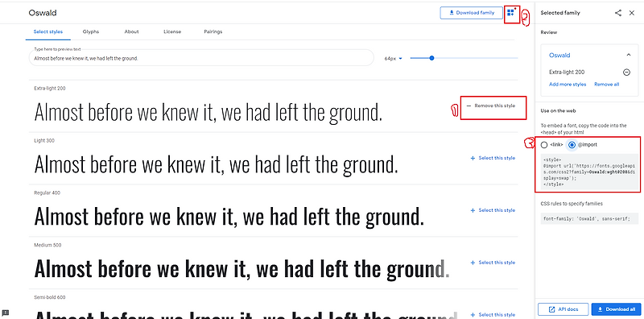Open the API docs button
Viewport: 644px width, 319px height.
pos(563,309)
